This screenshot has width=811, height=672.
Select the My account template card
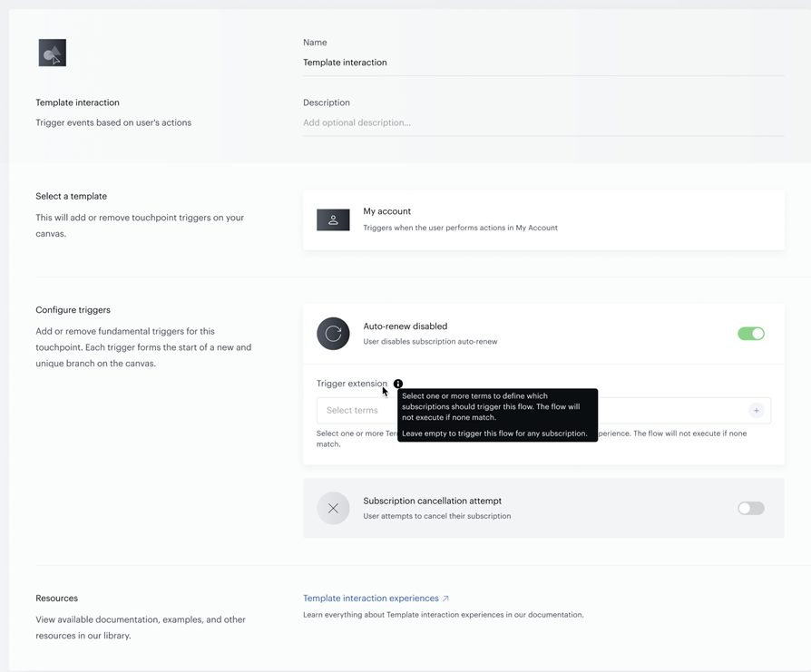543,219
